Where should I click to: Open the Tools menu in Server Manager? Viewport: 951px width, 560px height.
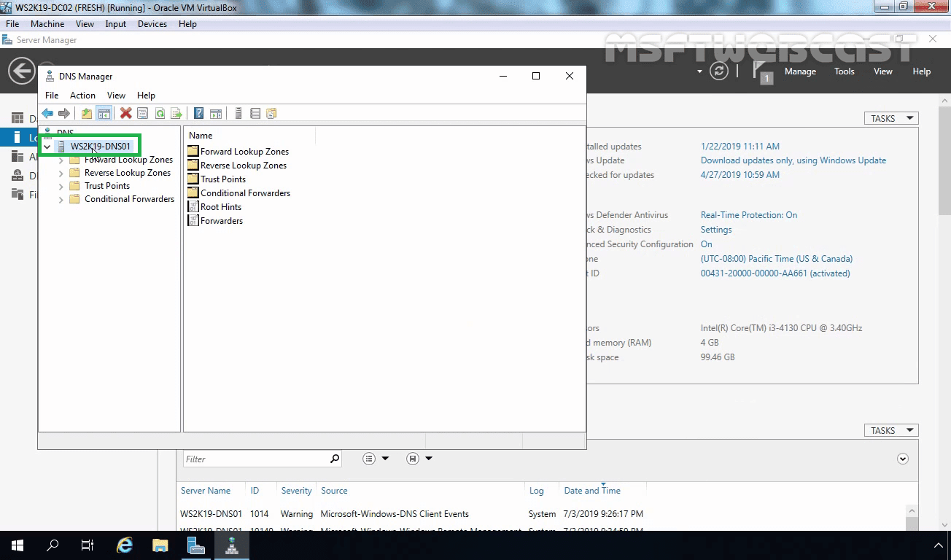[x=845, y=71]
